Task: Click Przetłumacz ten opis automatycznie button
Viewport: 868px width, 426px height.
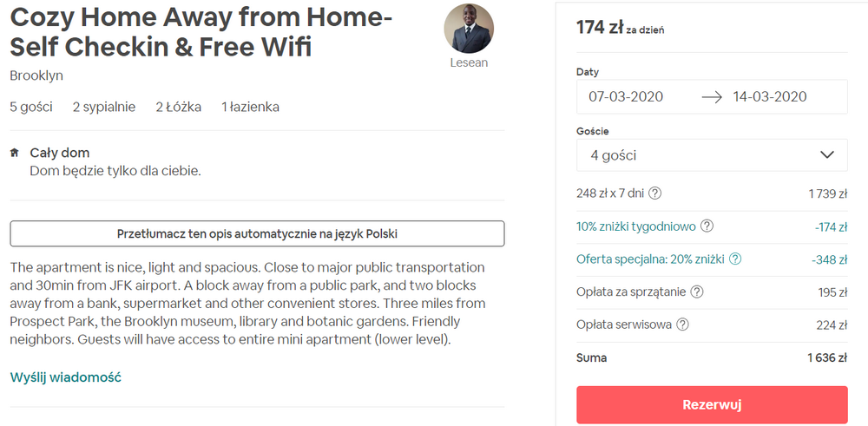Action: 257,233
